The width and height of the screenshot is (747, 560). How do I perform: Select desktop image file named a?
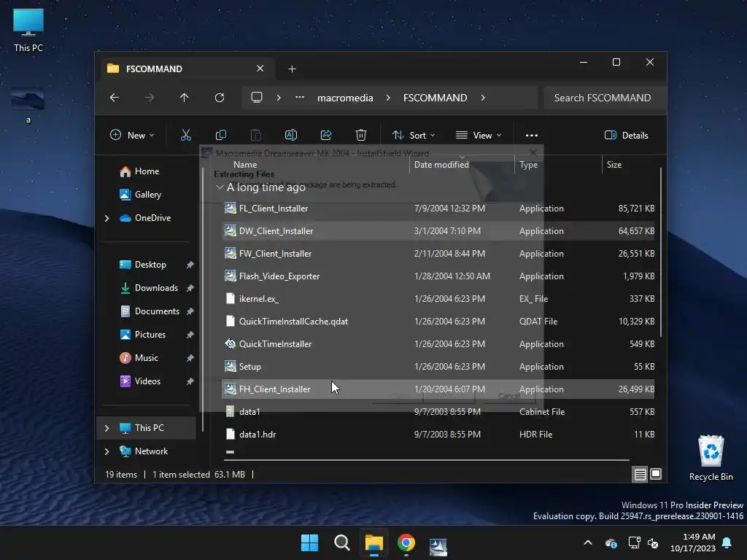pyautogui.click(x=28, y=106)
